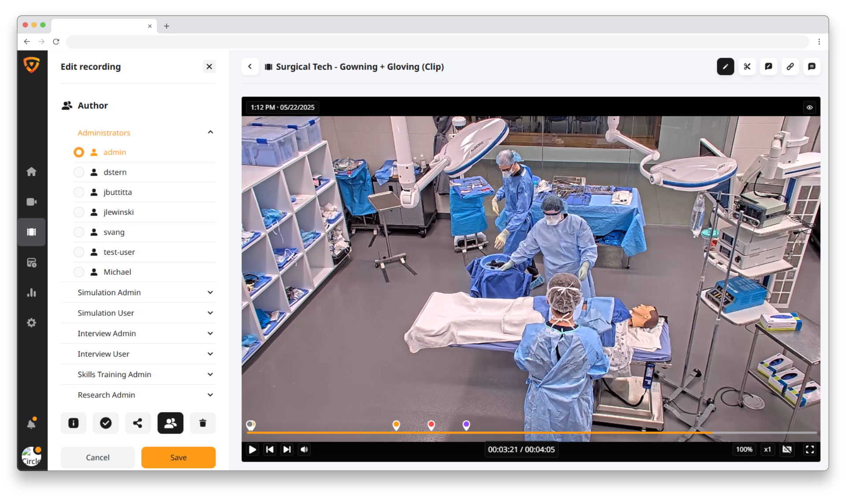Open the author people tab
The width and height of the screenshot is (846, 504).
click(x=171, y=423)
